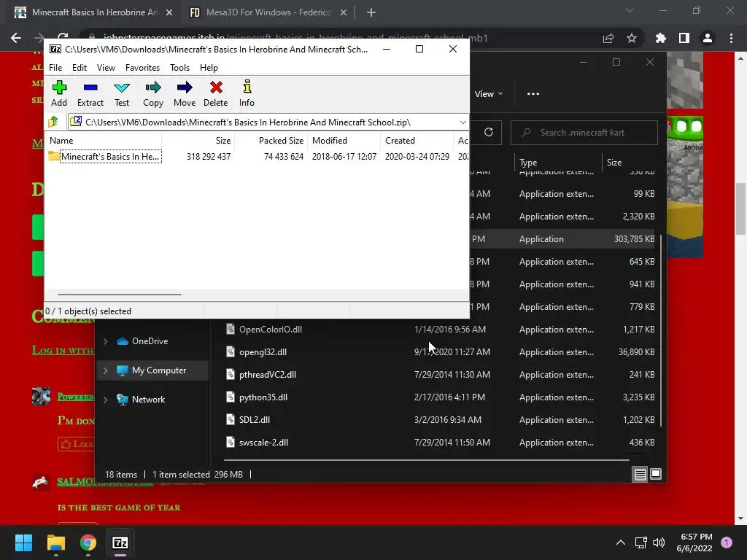This screenshot has width=747, height=560.
Task: Expand the OneDrive tree node
Action: coord(105,341)
